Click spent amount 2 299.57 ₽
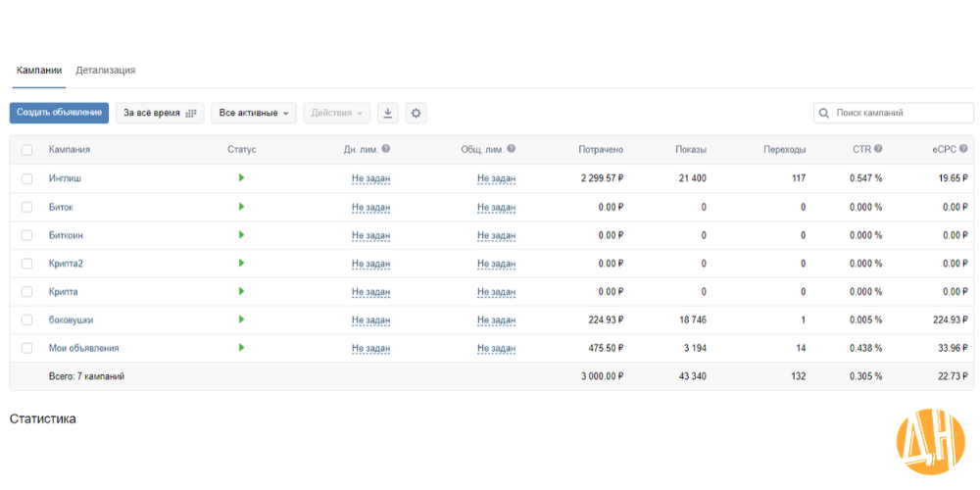Viewport: 980px width, 490px height. 603,178
